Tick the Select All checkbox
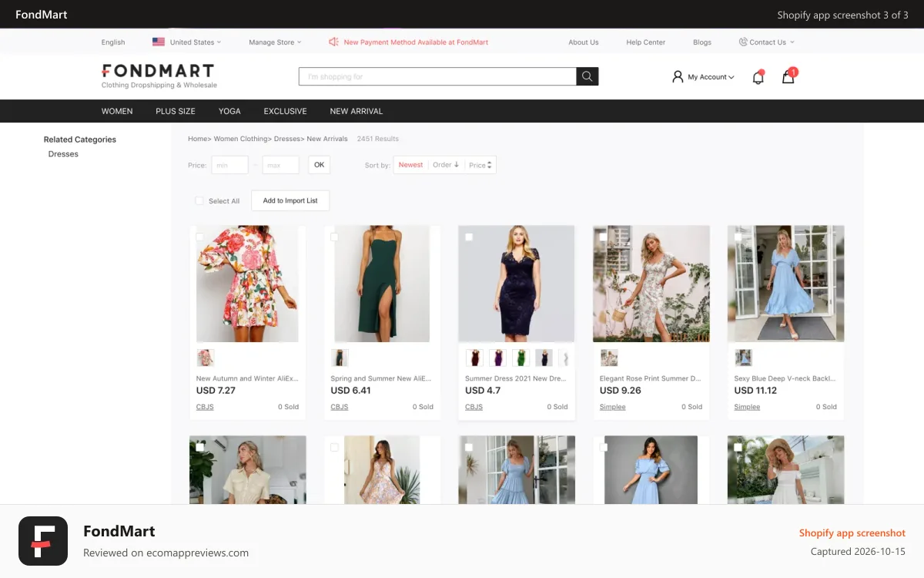Screen dimensions: 924x578 [x=199, y=200]
